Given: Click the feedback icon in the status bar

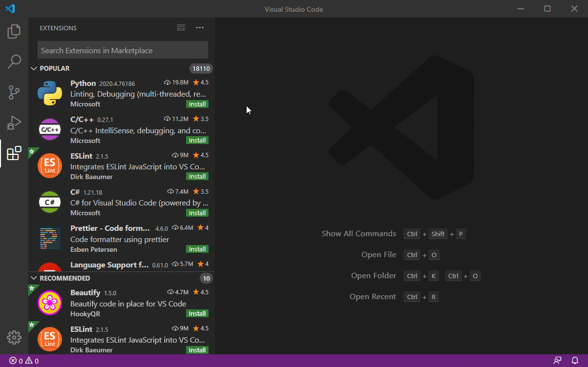Looking at the screenshot, I should click(x=558, y=360).
